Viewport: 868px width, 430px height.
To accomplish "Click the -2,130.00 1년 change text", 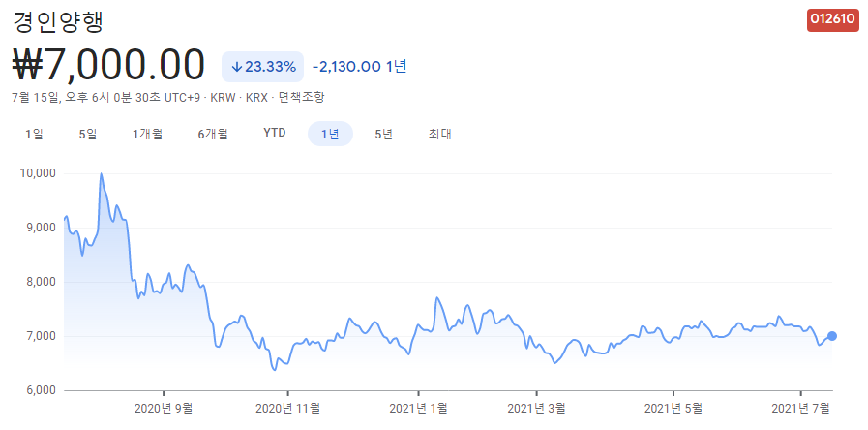I will (360, 67).
